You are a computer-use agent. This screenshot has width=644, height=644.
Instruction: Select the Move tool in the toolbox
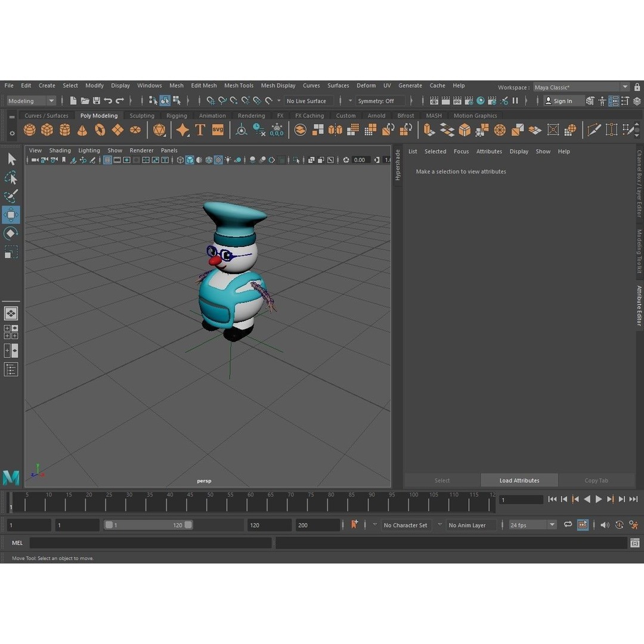click(11, 215)
